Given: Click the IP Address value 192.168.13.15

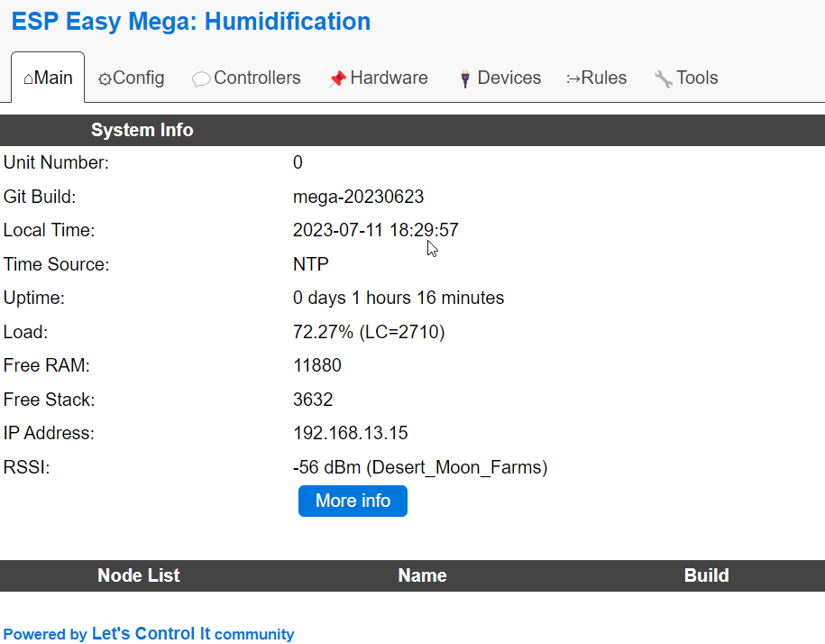Looking at the screenshot, I should point(352,433).
